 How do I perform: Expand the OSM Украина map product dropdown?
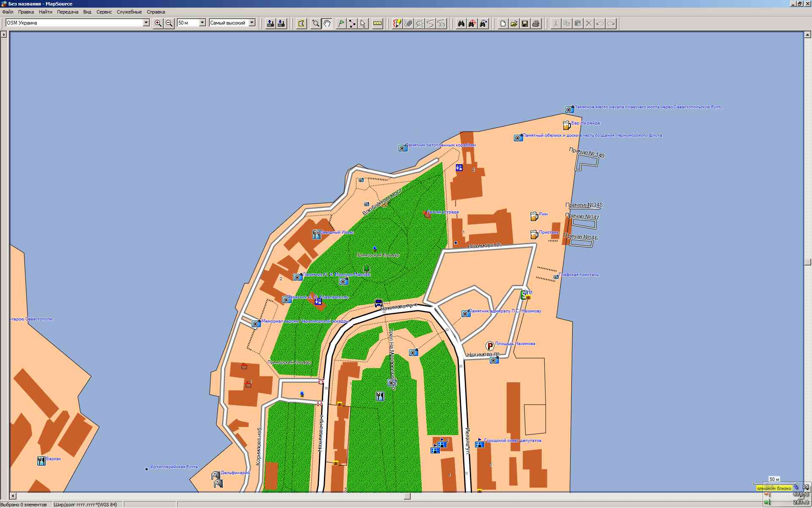click(x=146, y=23)
